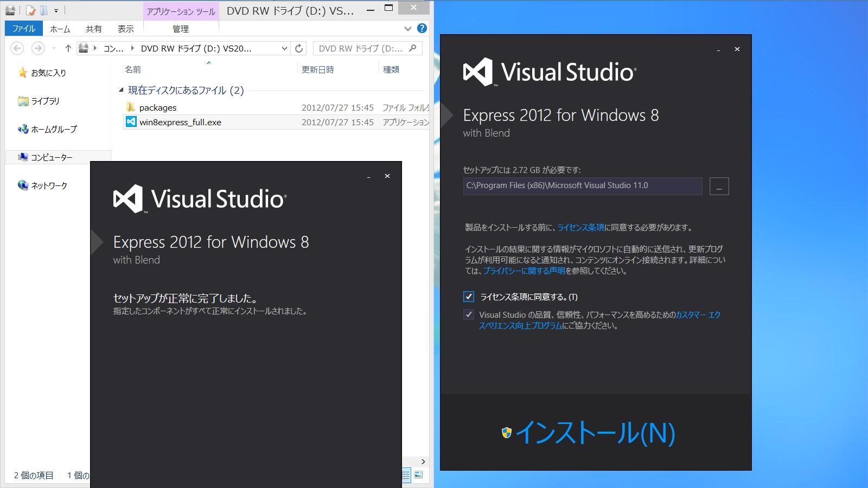Minimize the Explorer window
This screenshot has height=488, width=868.
pos(371,9)
